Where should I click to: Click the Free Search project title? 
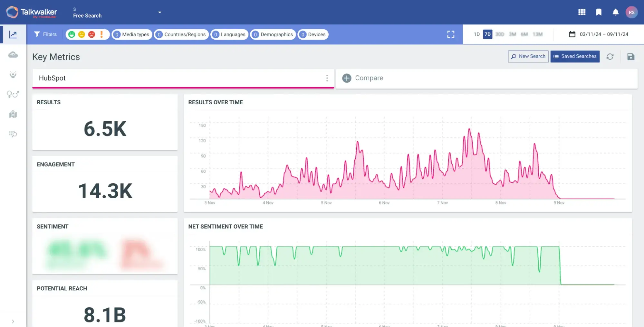click(x=87, y=15)
